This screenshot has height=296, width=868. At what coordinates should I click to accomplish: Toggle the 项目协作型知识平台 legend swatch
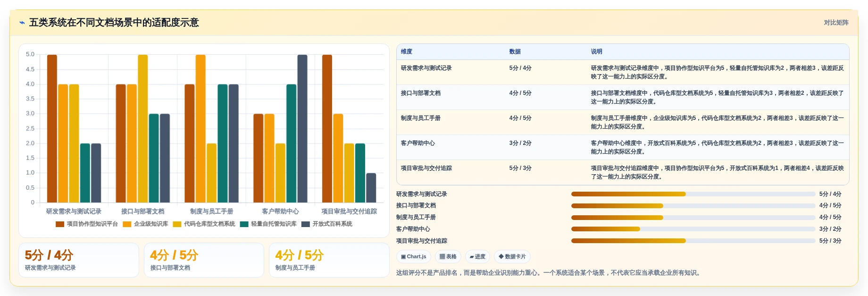60,224
